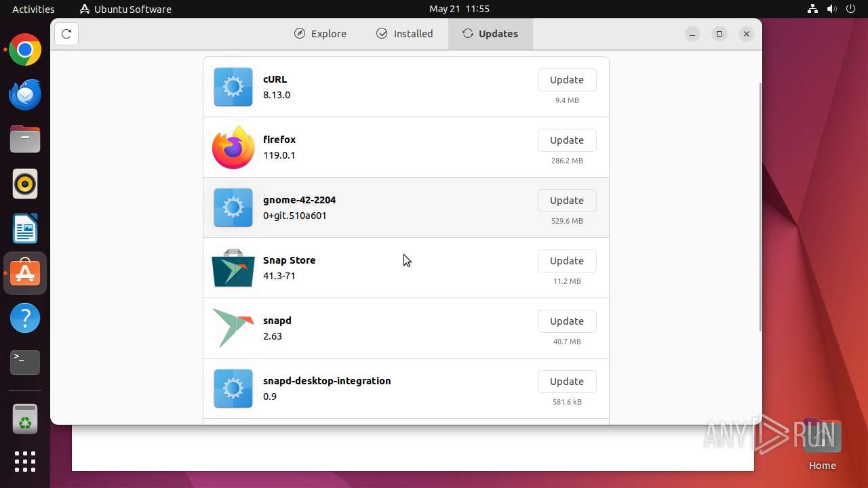Screen dimensions: 868x488
Task: Launch Terminal from the dock
Action: (x=25, y=363)
